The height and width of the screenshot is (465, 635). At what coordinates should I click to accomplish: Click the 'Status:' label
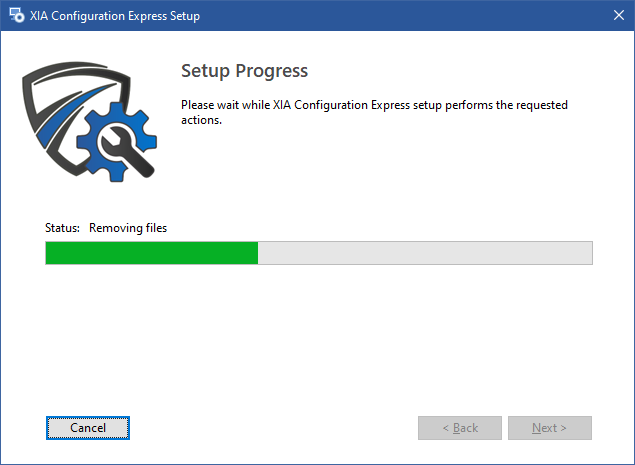tap(62, 228)
